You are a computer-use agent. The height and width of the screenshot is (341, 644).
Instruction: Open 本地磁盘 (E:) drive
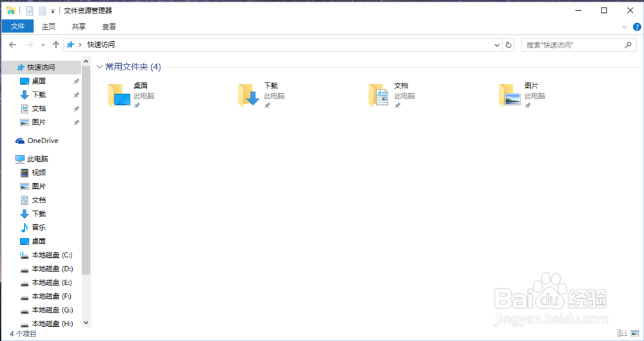pos(52,282)
